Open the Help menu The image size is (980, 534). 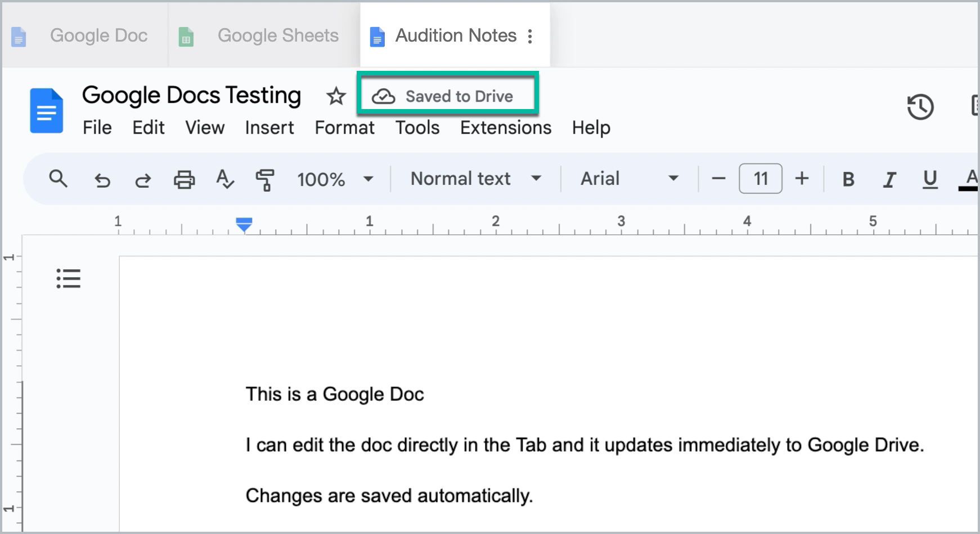click(x=591, y=128)
